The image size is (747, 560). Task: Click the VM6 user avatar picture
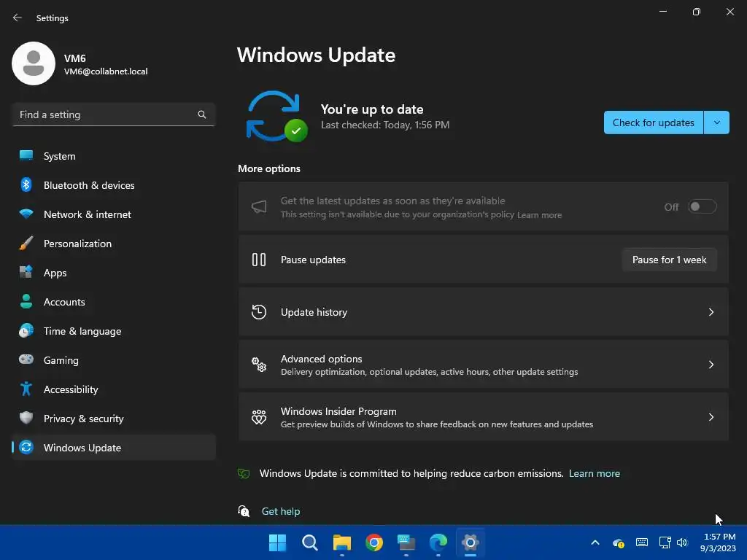point(34,63)
